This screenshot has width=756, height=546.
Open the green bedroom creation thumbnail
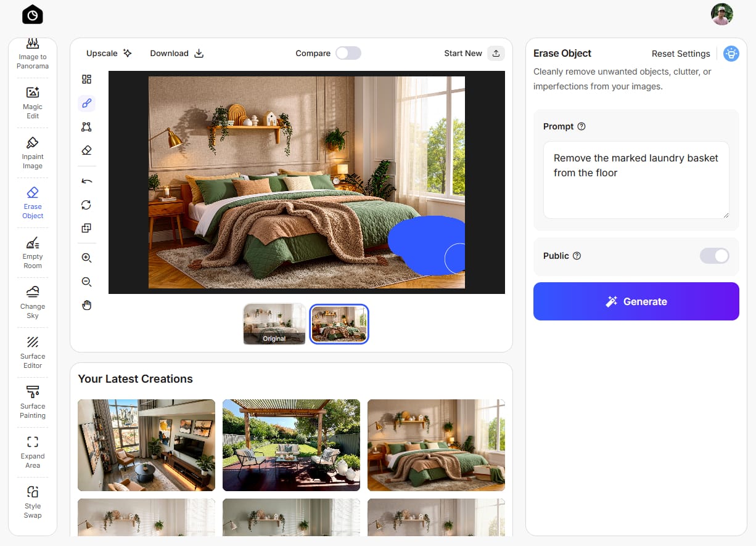click(436, 445)
